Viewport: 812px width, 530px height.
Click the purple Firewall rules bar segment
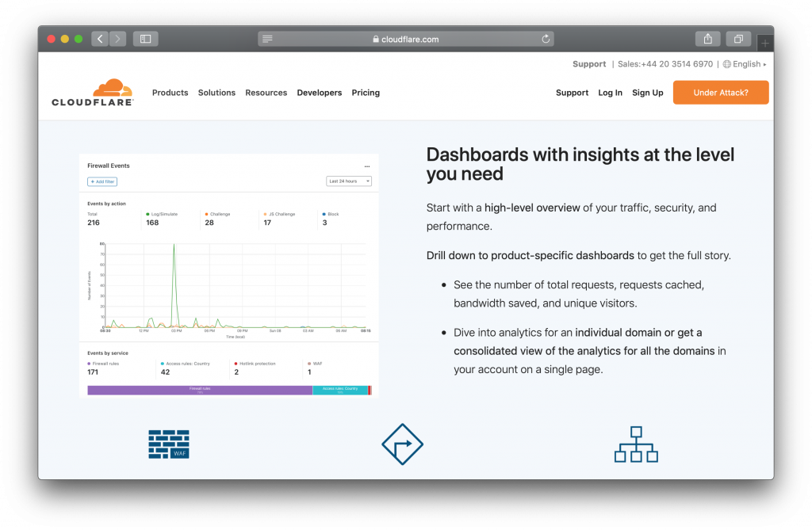click(200, 391)
